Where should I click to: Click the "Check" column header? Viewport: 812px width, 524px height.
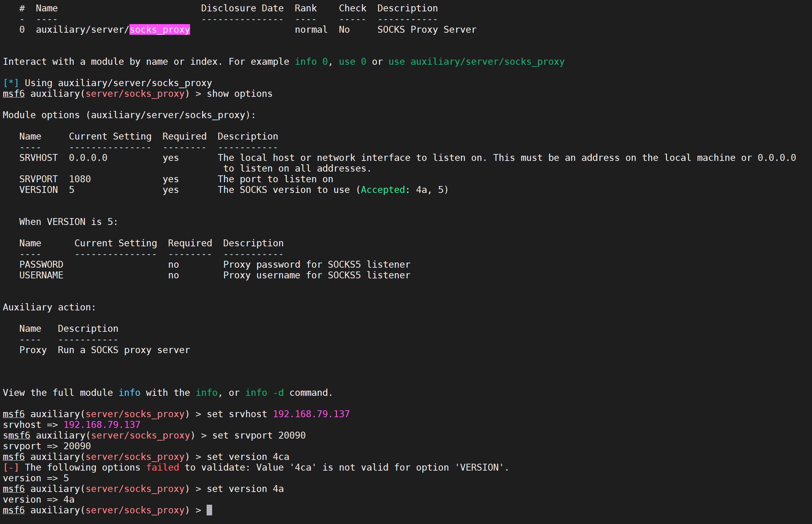click(353, 8)
